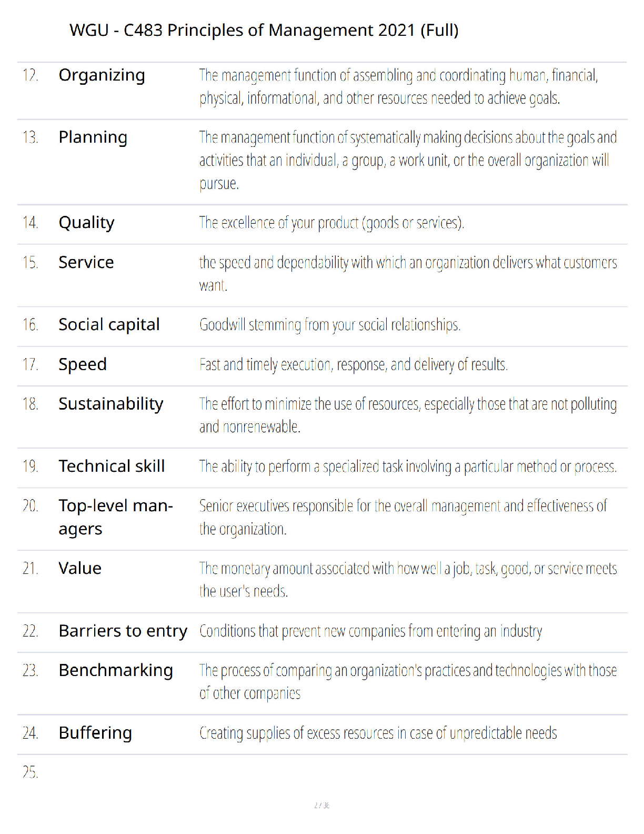Viewport: 644px width, 834px height.
Task: Select the Barriers to entry term
Action: click(x=123, y=631)
